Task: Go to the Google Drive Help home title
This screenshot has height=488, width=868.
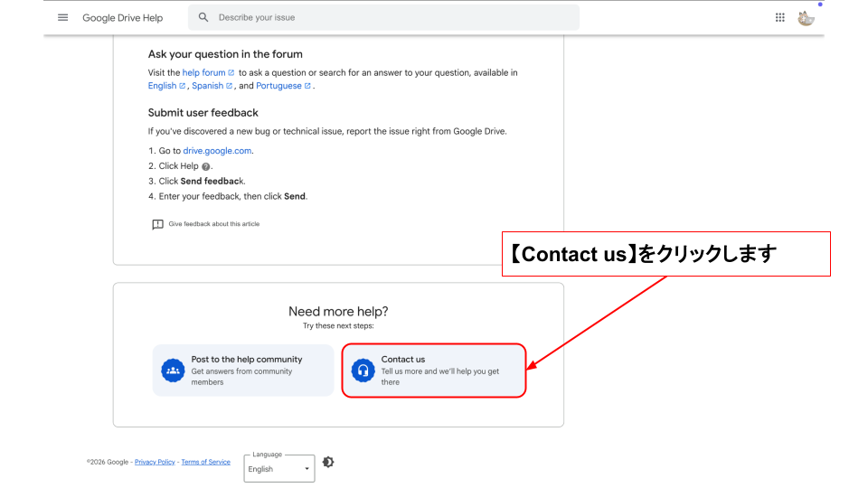Action: pyautogui.click(x=123, y=17)
